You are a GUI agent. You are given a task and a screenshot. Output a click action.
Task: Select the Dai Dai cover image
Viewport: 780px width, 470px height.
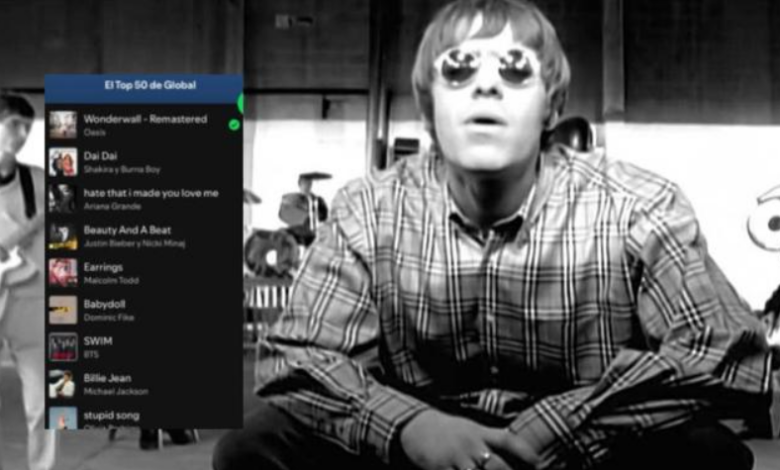point(63,162)
